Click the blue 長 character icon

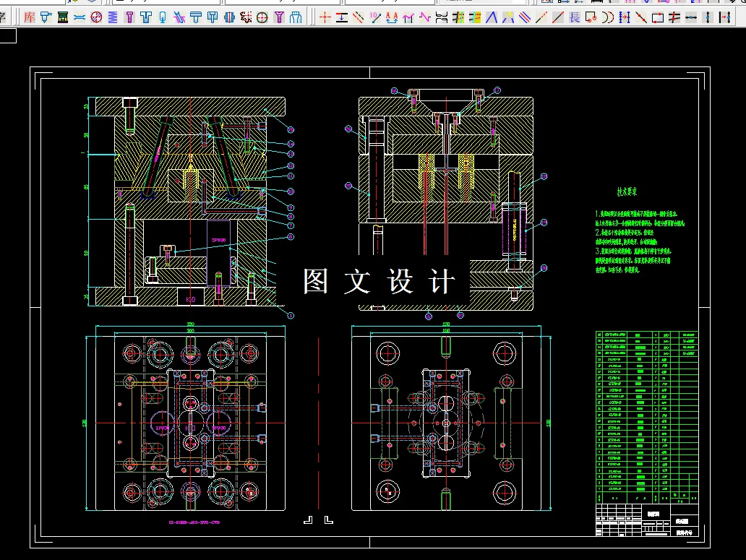pos(575,17)
